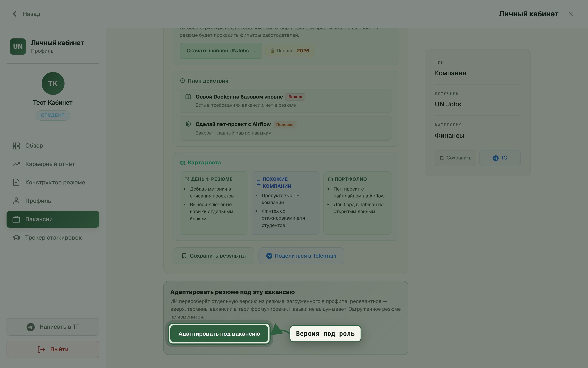
Task: Click the Пароль: 2026 badge
Action: [289, 51]
